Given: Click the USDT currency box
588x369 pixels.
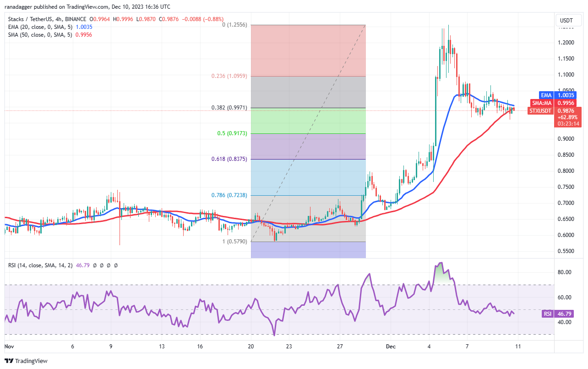Looking at the screenshot, I should 567,21.
